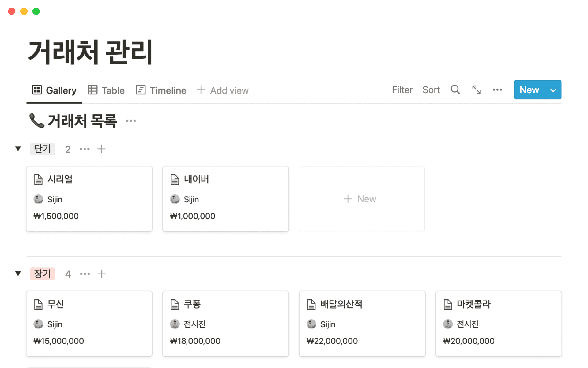
Task: Close the window with the red button
Action: (x=12, y=11)
